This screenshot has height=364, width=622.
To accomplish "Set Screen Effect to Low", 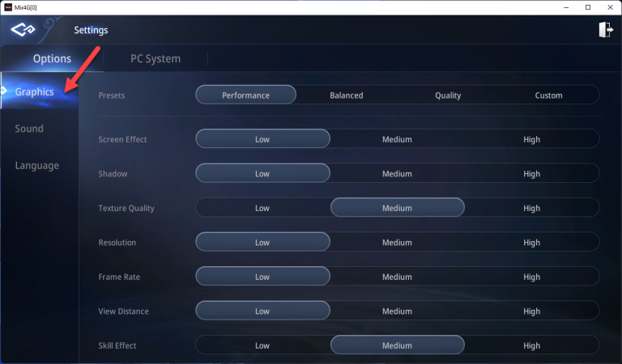I will tap(262, 139).
